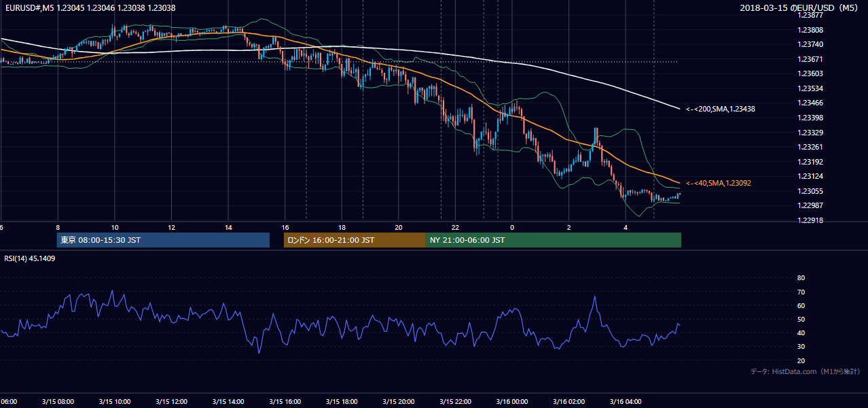
Task: Click hour label 2 on price chart time axis
Action: click(x=568, y=227)
